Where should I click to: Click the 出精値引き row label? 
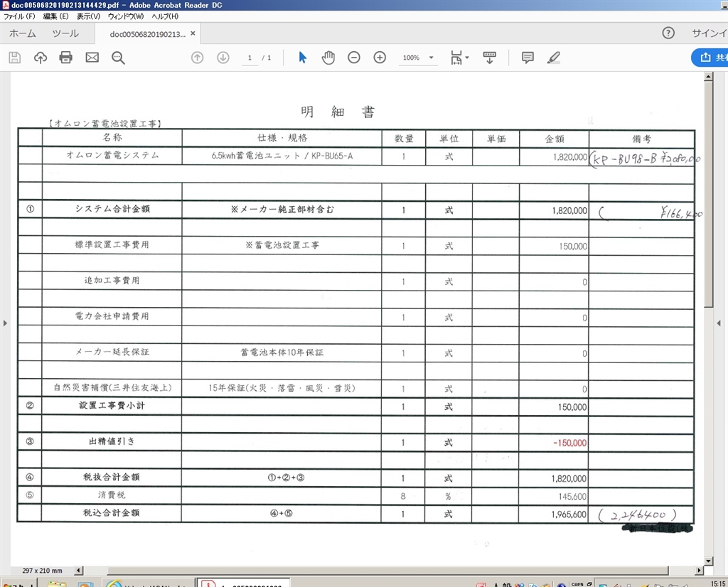tap(112, 441)
